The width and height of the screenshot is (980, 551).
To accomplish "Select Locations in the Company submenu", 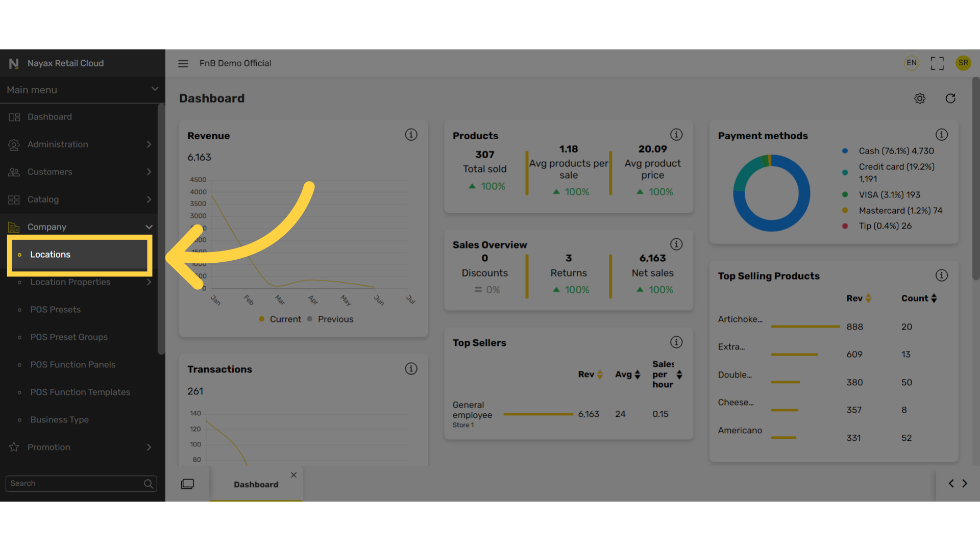I will [79, 255].
